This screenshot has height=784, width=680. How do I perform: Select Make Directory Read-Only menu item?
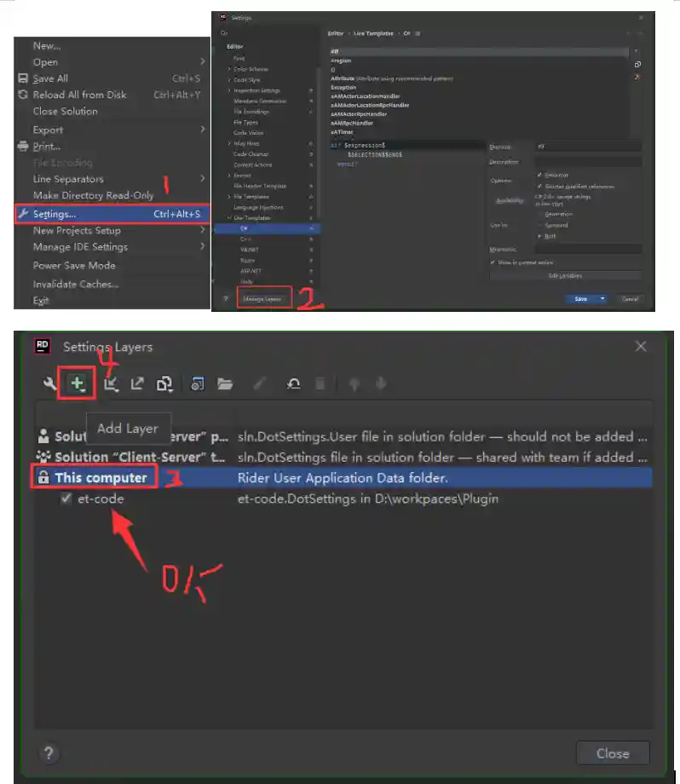94,195
